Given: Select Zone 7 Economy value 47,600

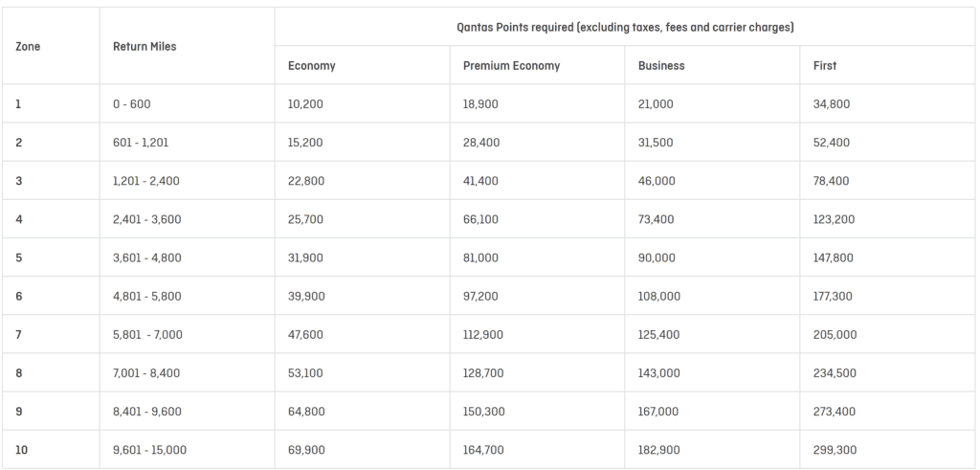Looking at the screenshot, I should coord(305,335).
